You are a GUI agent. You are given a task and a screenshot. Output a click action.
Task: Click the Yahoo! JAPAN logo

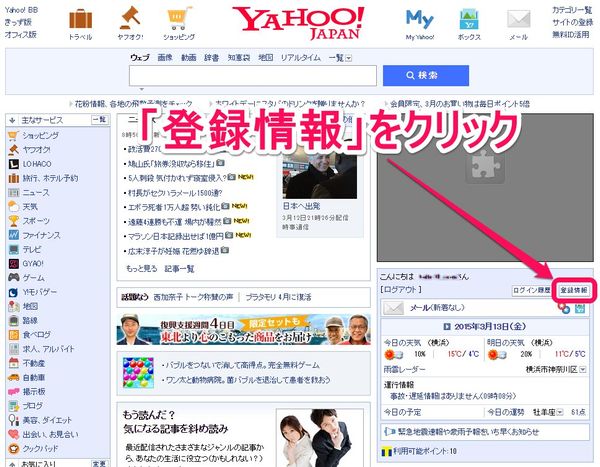pyautogui.click(x=298, y=23)
